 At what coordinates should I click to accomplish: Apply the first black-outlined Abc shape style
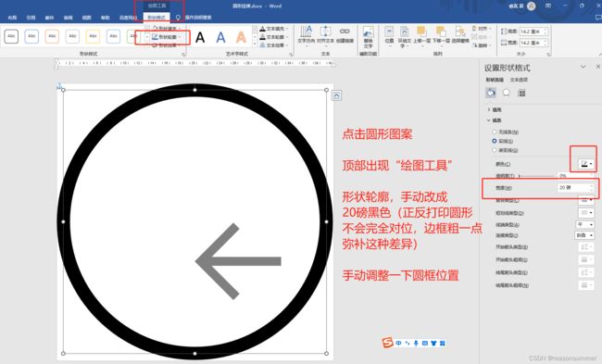point(11,36)
